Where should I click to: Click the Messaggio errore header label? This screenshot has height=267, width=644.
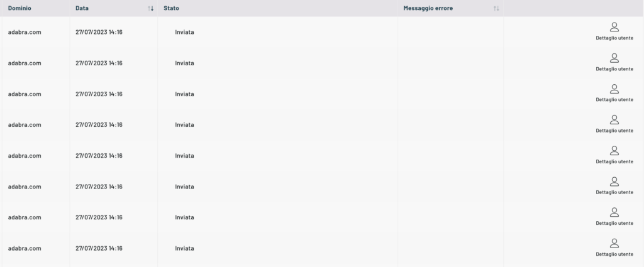click(x=428, y=8)
